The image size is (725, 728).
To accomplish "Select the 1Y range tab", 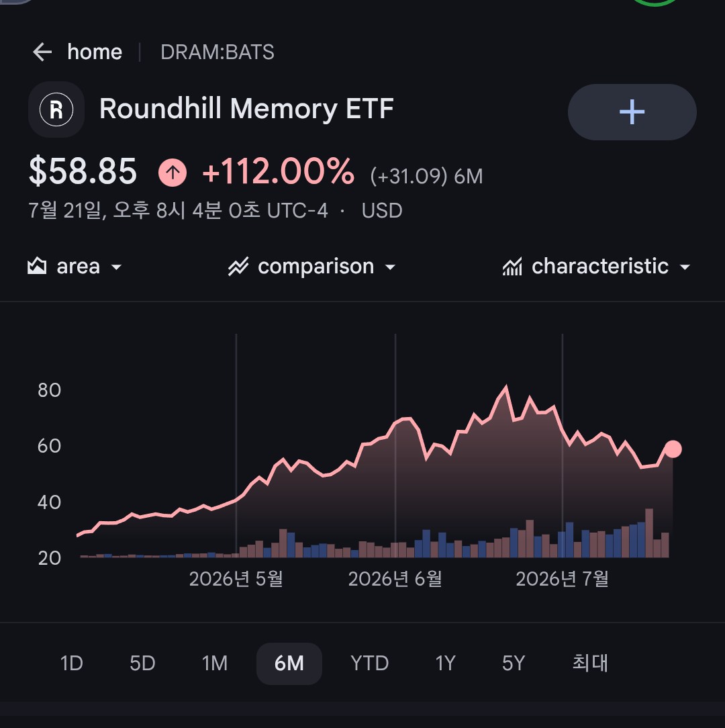I will [445, 663].
